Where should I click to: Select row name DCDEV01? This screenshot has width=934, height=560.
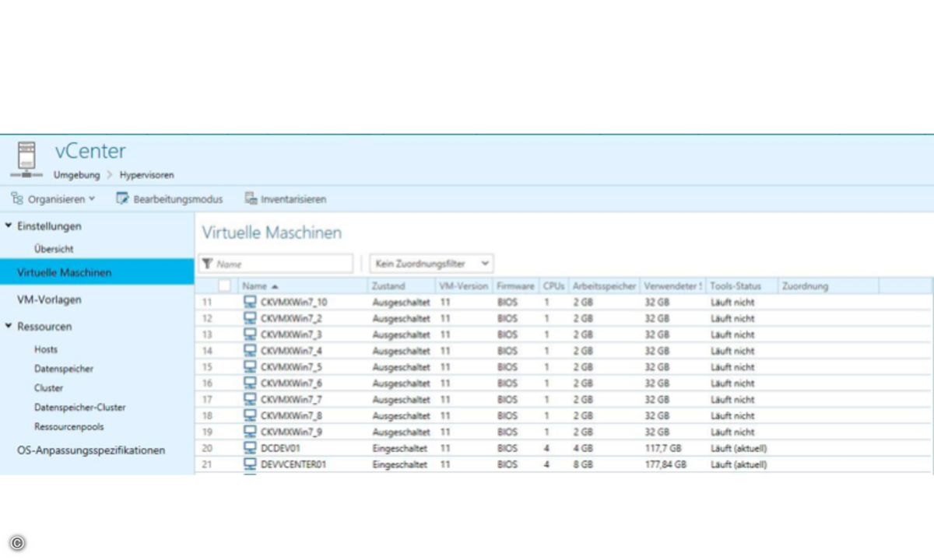point(280,448)
